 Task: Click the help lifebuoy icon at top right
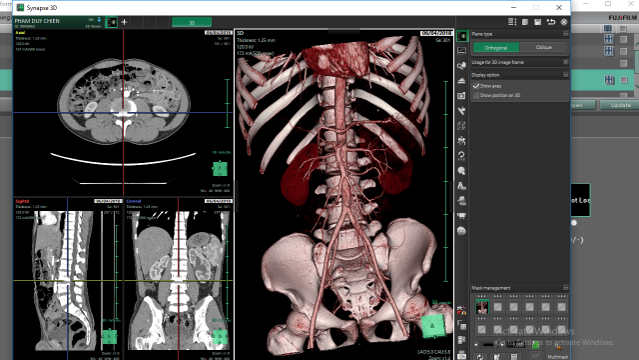[x=564, y=22]
